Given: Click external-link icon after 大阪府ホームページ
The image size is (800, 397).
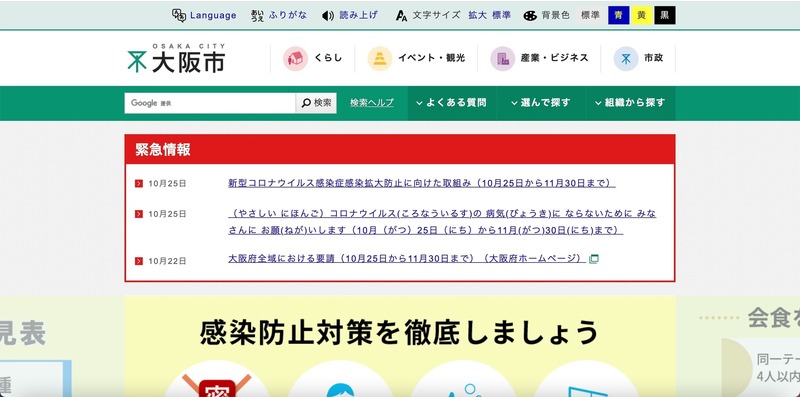Looking at the screenshot, I should pos(593,259).
